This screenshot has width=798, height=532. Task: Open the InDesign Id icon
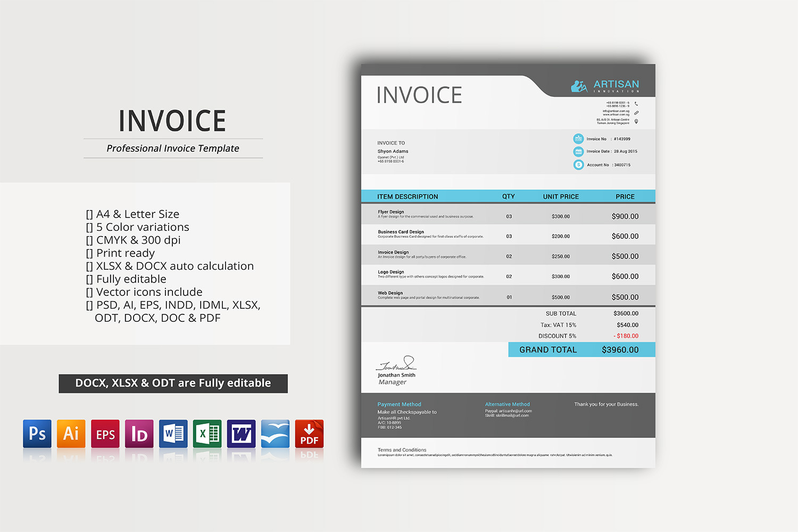pyautogui.click(x=139, y=434)
